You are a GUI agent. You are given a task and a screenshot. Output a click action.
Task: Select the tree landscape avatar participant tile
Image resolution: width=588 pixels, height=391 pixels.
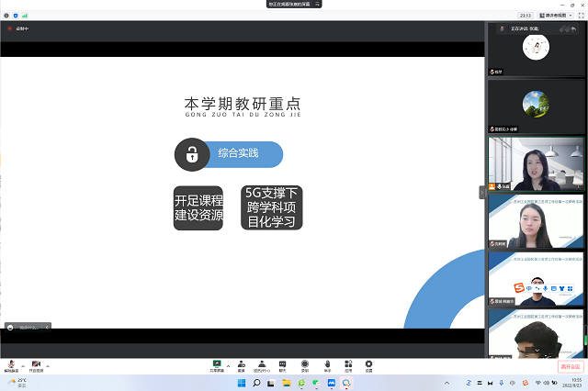537,106
